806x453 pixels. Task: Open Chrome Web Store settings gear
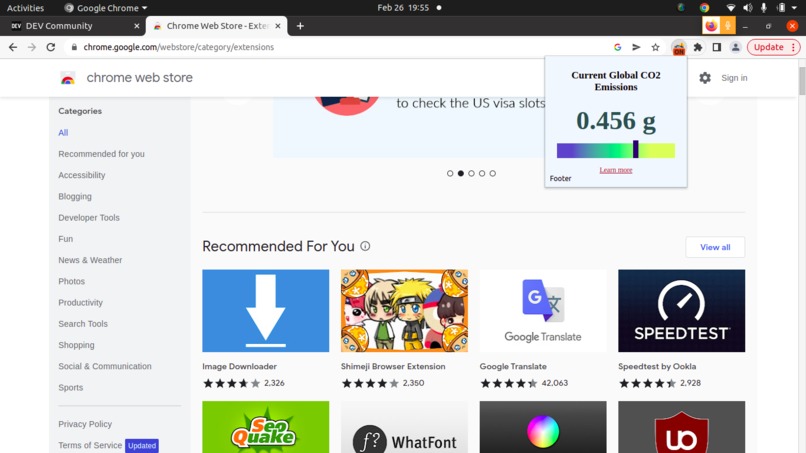[x=705, y=78]
